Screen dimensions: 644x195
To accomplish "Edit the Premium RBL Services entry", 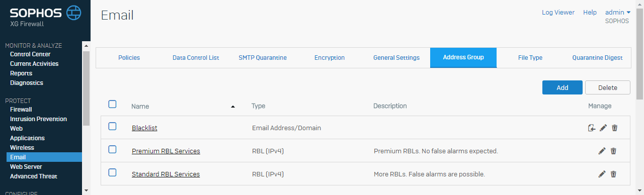I will (x=602, y=151).
